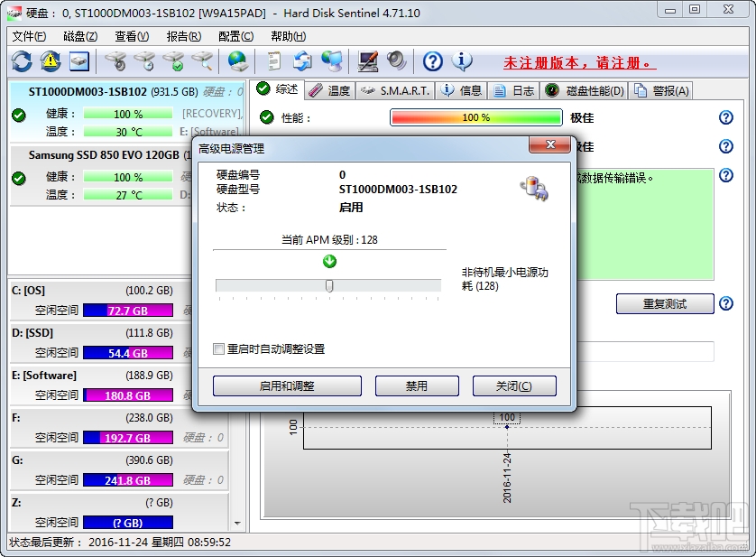The image size is (756, 557).
Task: Click the speaker sound toolbar icon
Action: 394,60
